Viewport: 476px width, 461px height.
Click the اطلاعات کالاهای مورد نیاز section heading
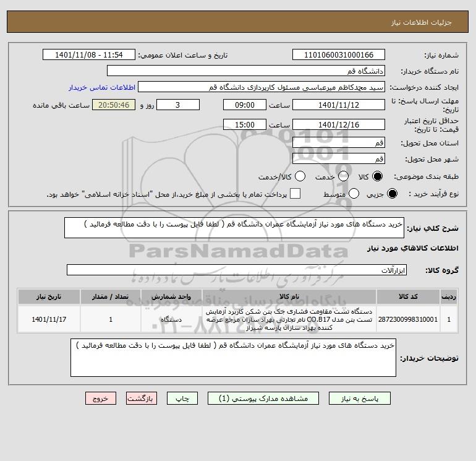[412, 248]
